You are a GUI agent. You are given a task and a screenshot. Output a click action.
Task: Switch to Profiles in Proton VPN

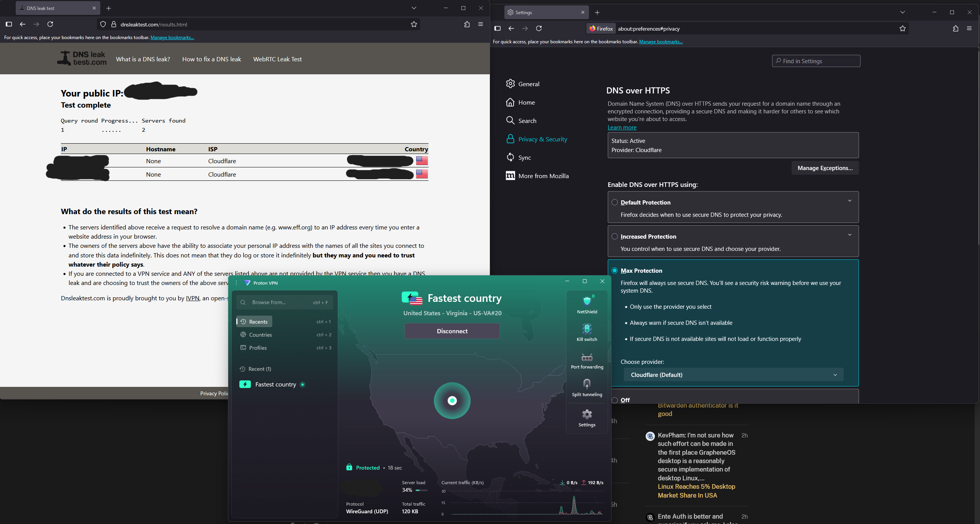pos(254,347)
